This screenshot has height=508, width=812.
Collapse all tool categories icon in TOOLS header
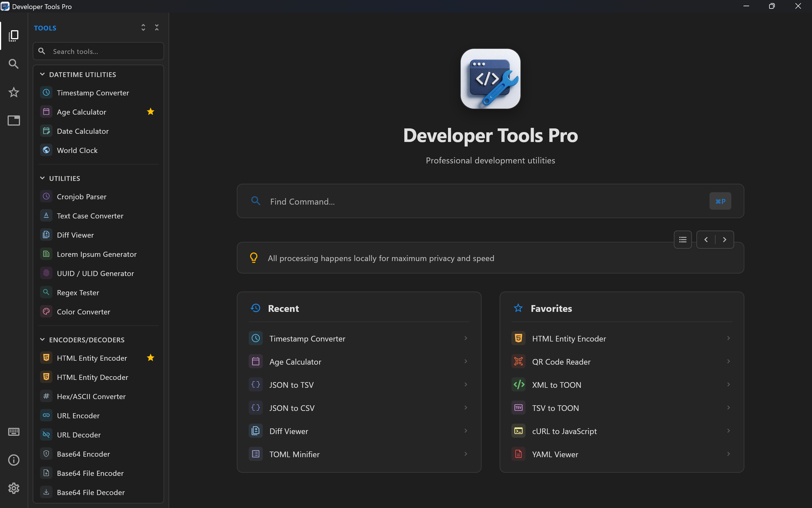coord(157,28)
